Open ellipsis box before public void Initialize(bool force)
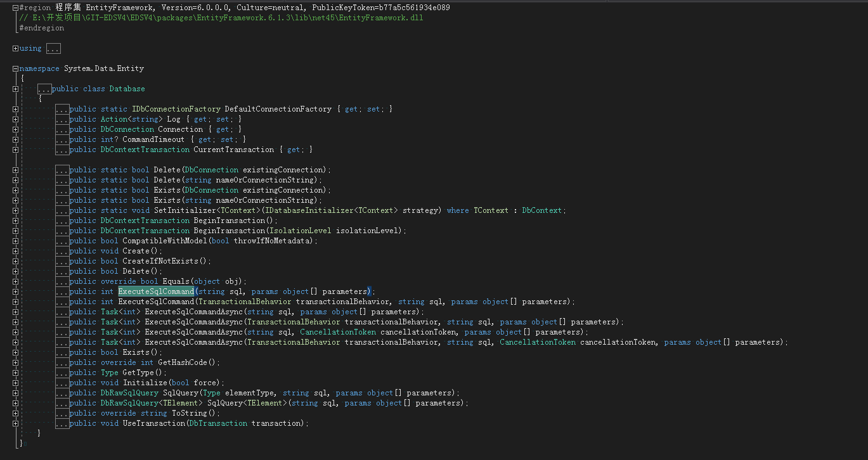The height and width of the screenshot is (460, 868). click(x=62, y=383)
